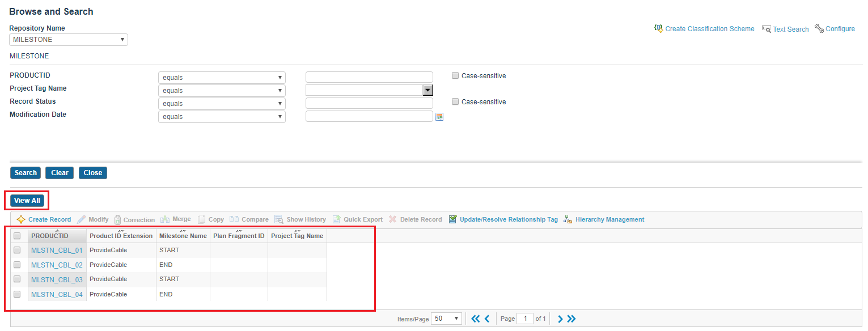Sort by Product ID Extension column header

(x=121, y=236)
